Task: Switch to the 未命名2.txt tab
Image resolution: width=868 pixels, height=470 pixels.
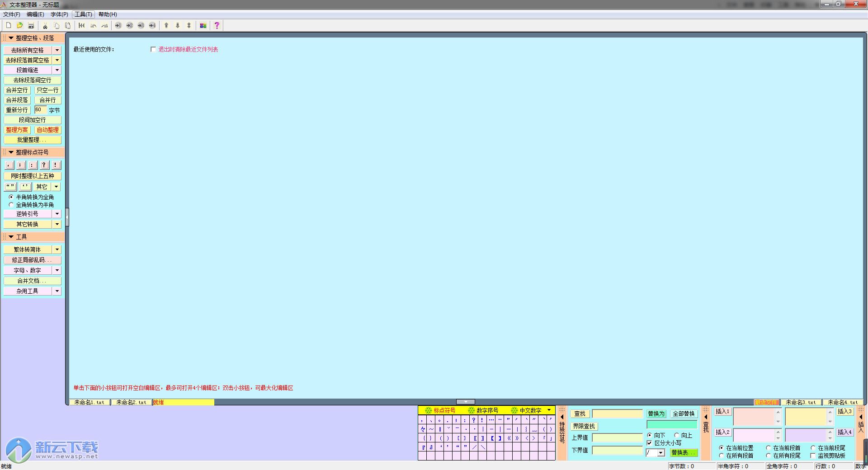Action: coord(131,402)
